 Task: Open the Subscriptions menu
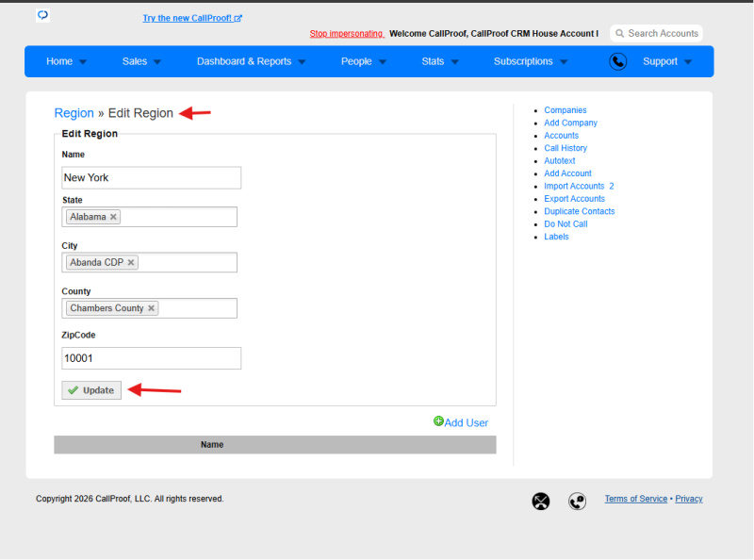coord(523,61)
